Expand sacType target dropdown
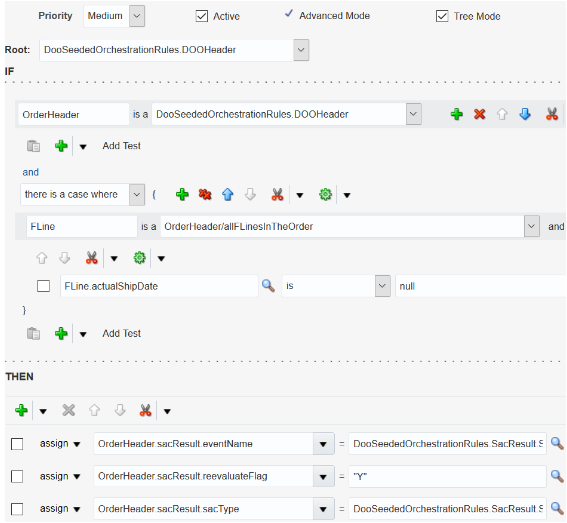This screenshot has height=523, width=567. 323,509
